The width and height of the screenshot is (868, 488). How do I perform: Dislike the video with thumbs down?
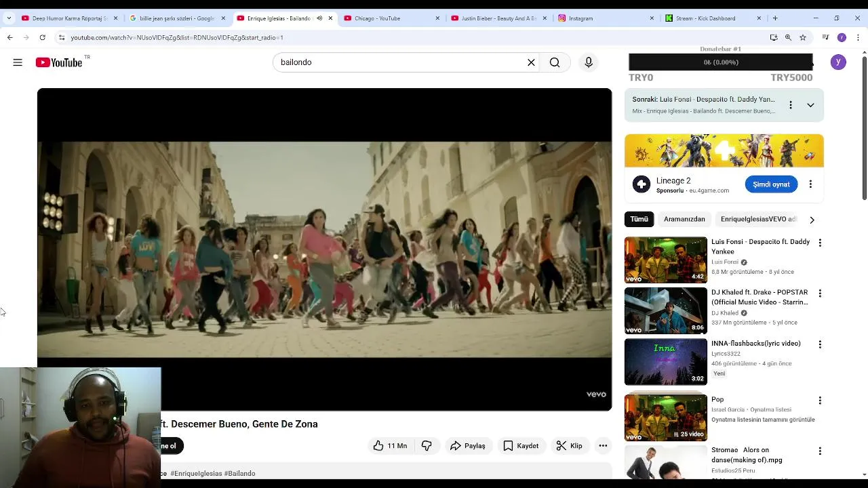coord(427,445)
